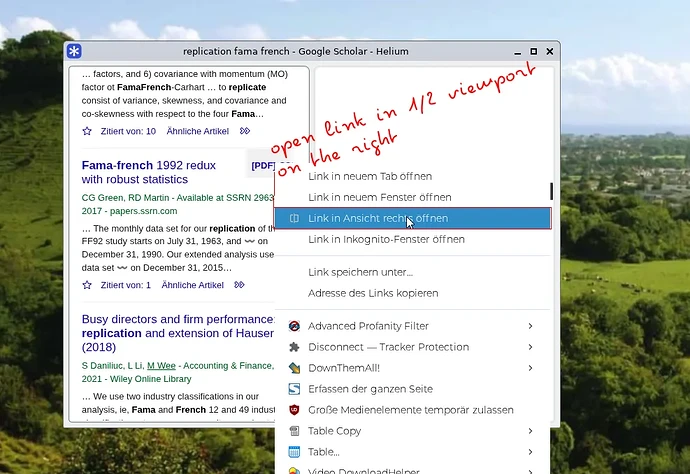Open 'Busy directors and firm performance' article
Screen dimensions: 690x474
(x=178, y=333)
